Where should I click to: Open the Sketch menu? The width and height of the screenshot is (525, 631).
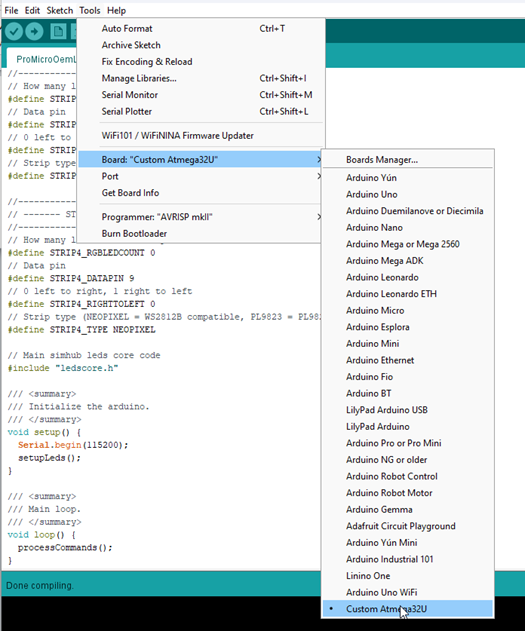(60, 10)
